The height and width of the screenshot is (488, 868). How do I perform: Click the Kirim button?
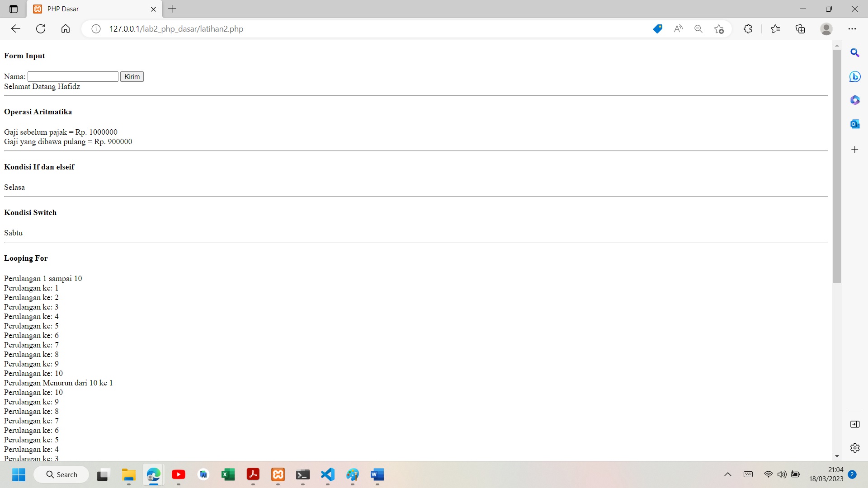(132, 76)
